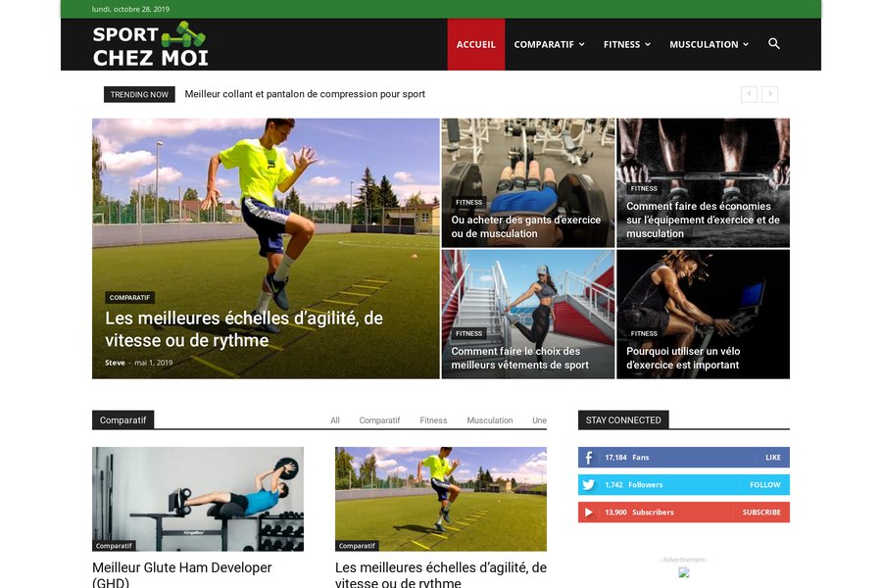
Task: Open the vélo d'exercice article tile
Action: [703, 314]
